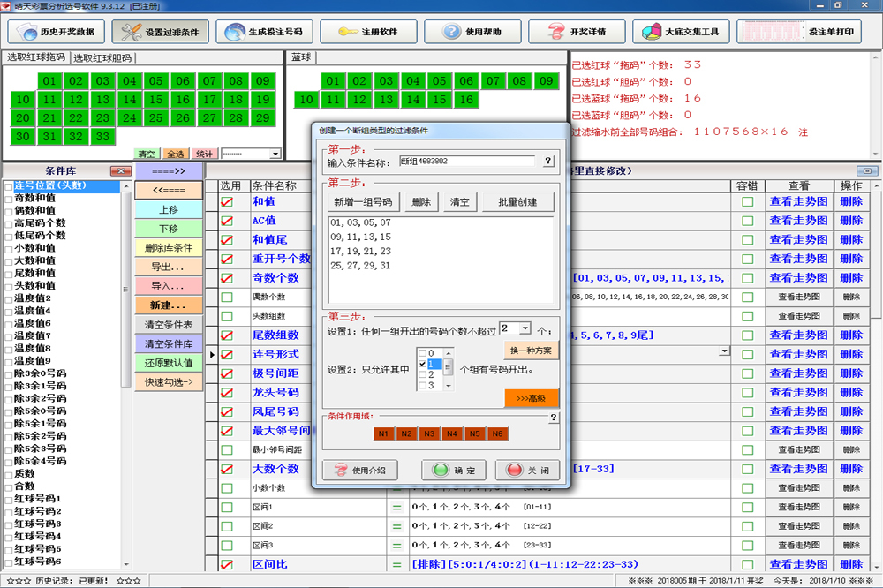Click the red close icon on 条件库 header
883x588 pixels.
pos(120,171)
